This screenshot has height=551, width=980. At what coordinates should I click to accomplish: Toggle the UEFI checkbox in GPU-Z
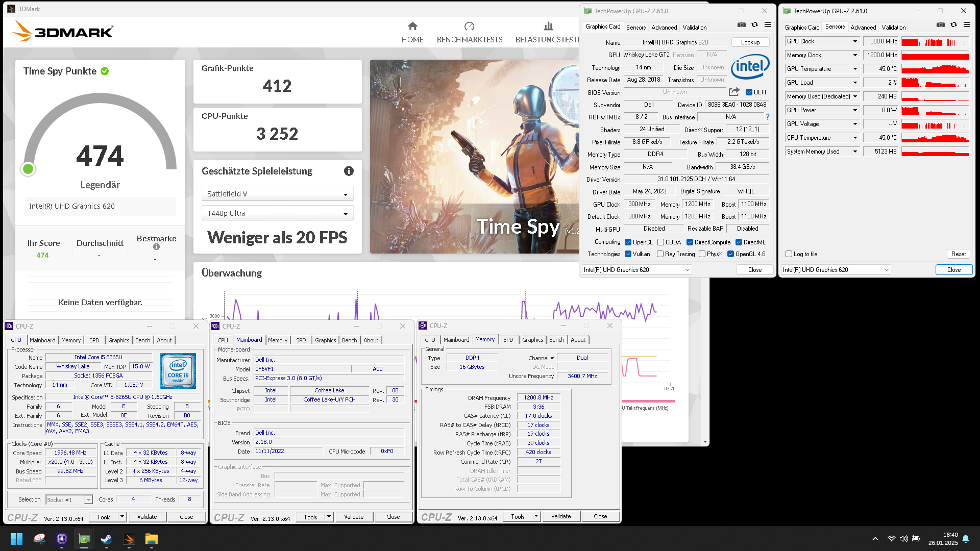749,92
